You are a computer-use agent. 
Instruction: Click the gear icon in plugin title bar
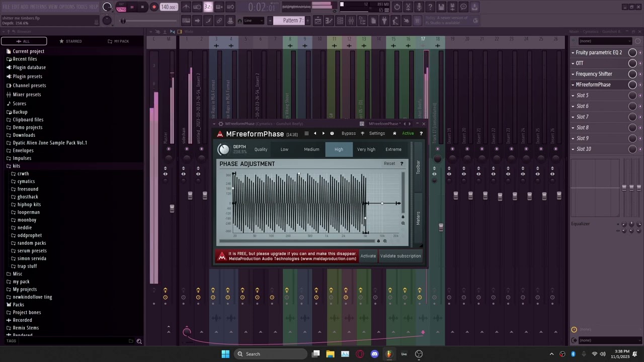[x=220, y=124]
